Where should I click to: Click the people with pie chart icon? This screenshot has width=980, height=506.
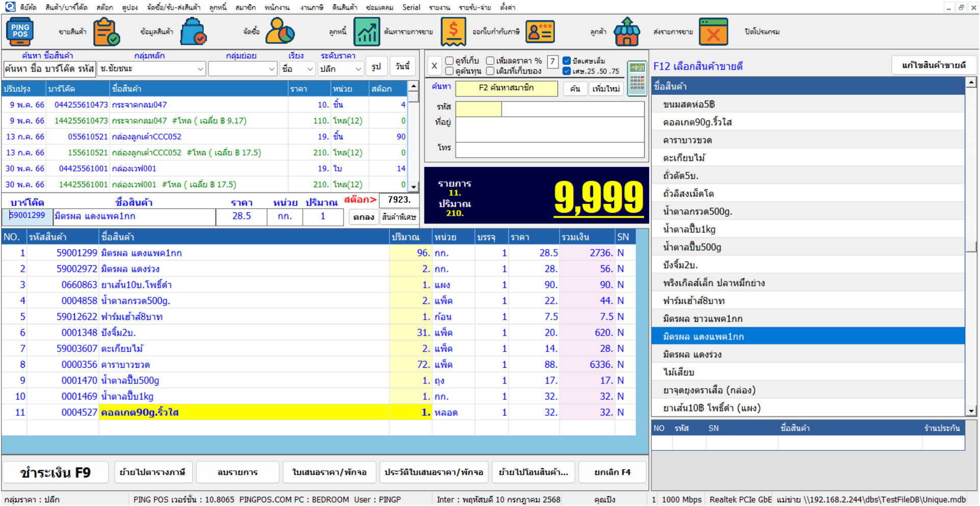pyautogui.click(x=280, y=32)
